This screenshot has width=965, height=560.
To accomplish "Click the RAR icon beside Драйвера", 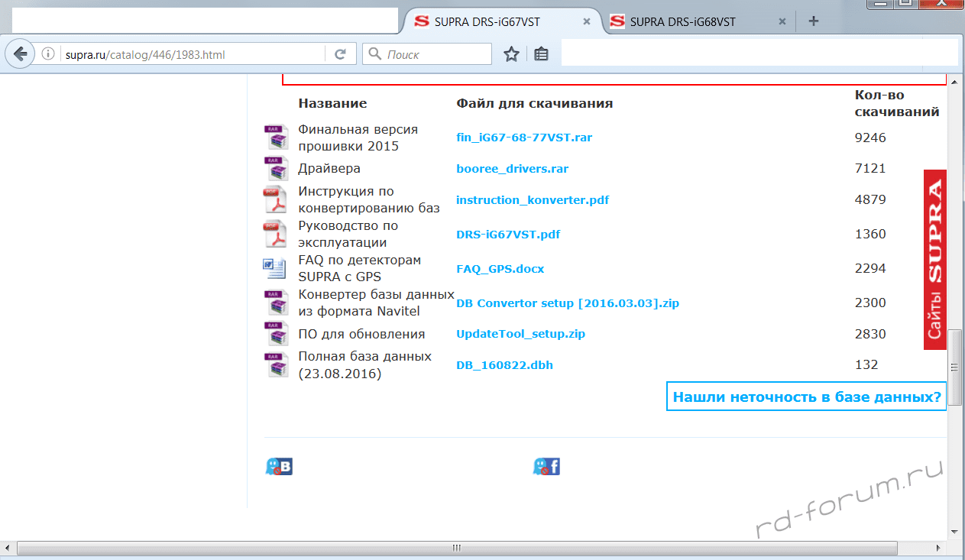I will (x=276, y=169).
